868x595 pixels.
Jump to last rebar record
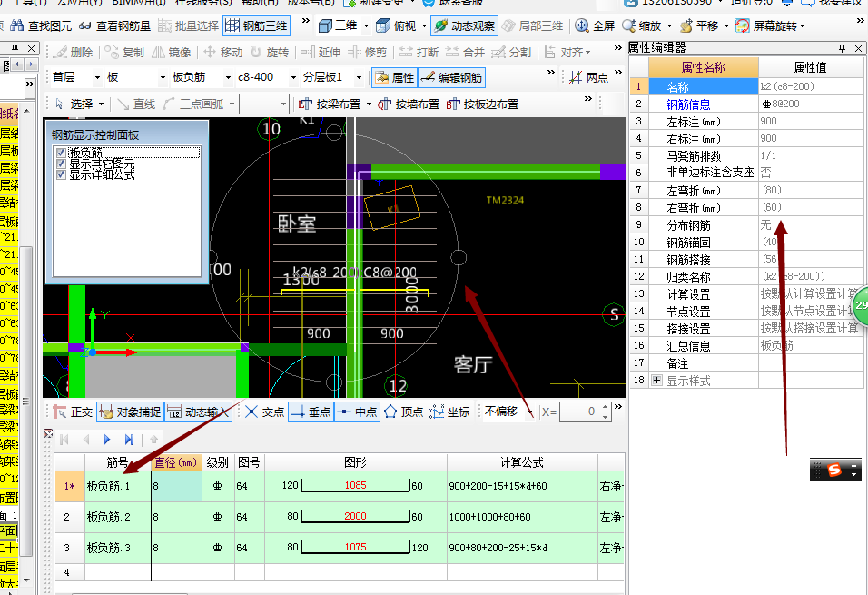tap(129, 440)
